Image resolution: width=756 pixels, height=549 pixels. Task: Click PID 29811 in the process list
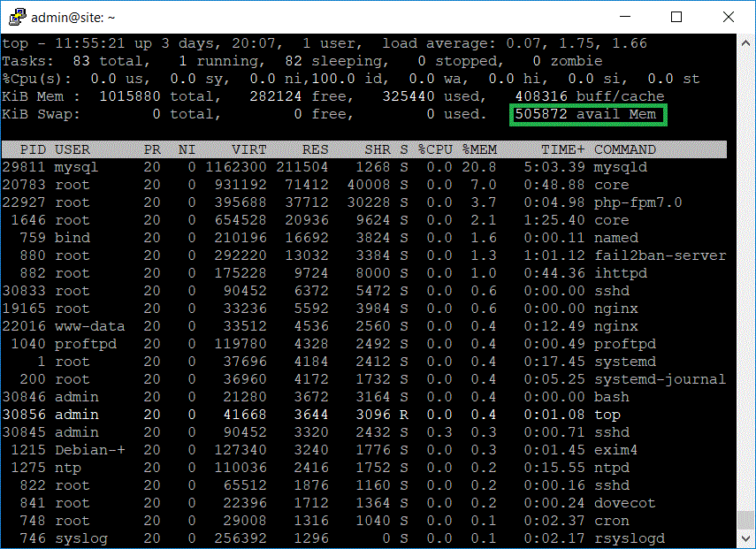click(24, 167)
